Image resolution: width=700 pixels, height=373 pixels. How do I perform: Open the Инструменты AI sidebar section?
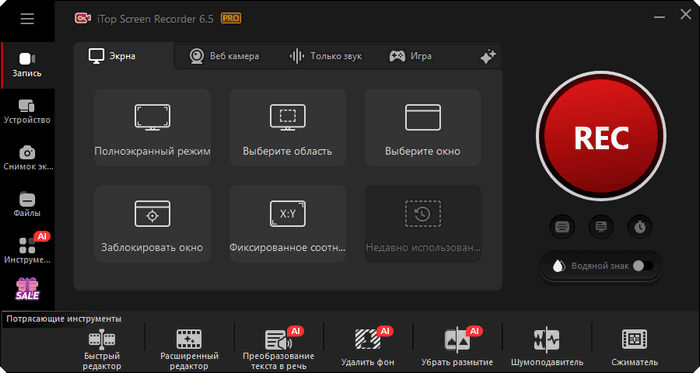[27, 250]
